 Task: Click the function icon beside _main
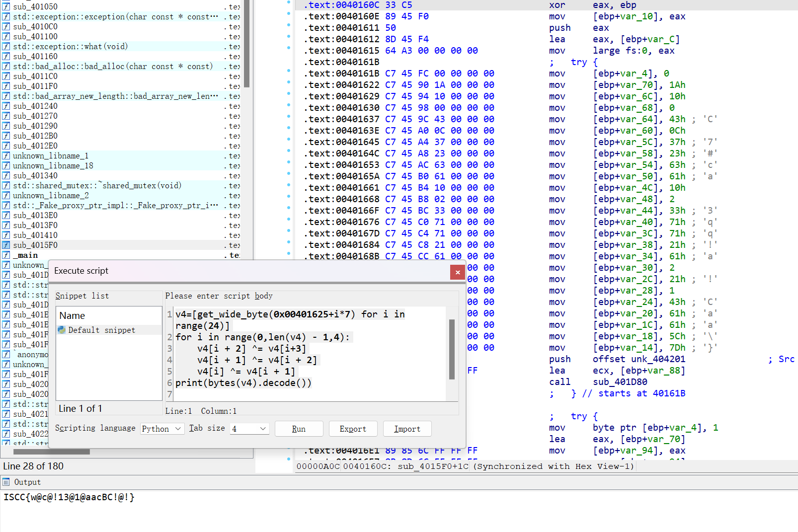tap(6, 255)
